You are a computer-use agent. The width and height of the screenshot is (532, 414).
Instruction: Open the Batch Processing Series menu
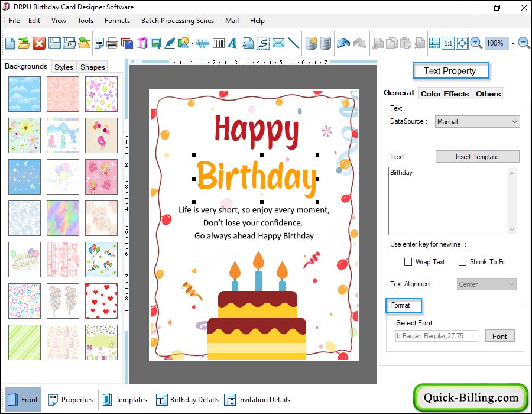177,21
